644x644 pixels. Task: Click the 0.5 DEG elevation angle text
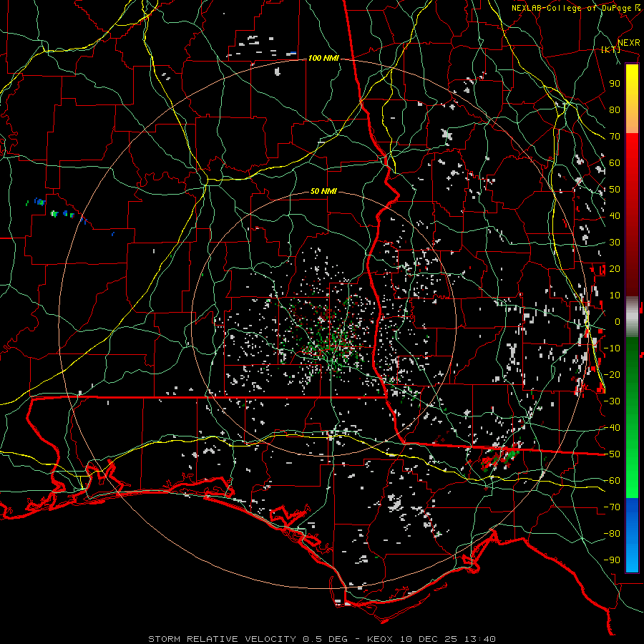(x=325, y=639)
